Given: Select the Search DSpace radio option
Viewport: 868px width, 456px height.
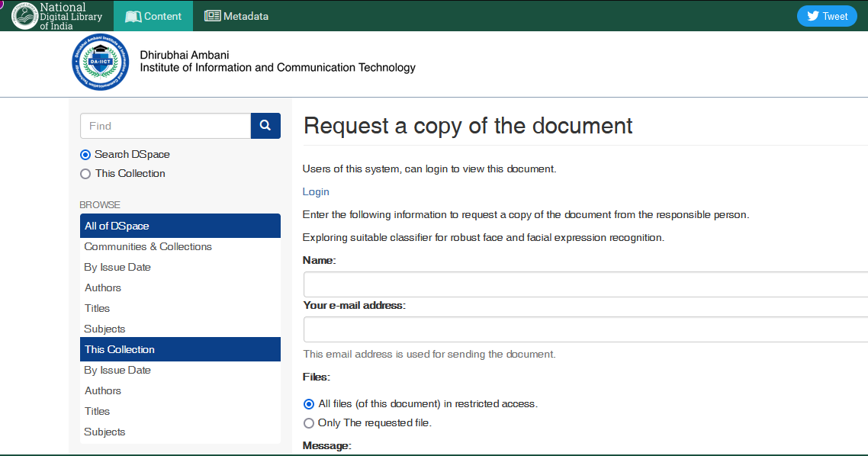Looking at the screenshot, I should pos(85,155).
